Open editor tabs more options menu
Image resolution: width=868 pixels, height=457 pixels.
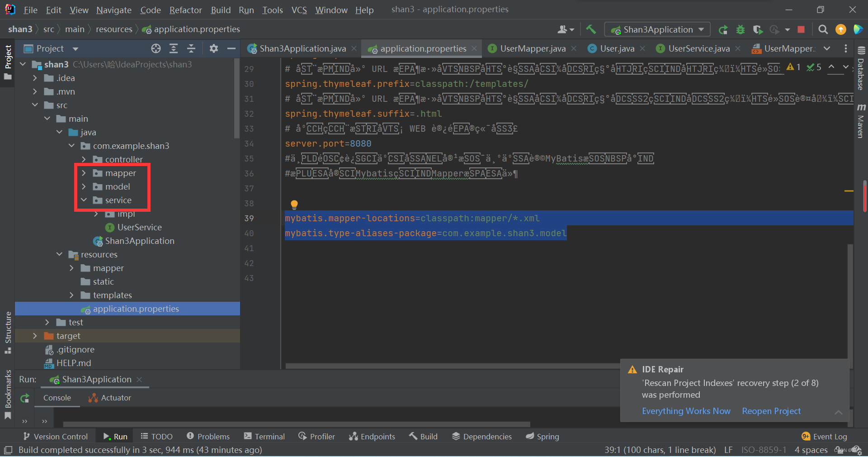click(x=846, y=48)
